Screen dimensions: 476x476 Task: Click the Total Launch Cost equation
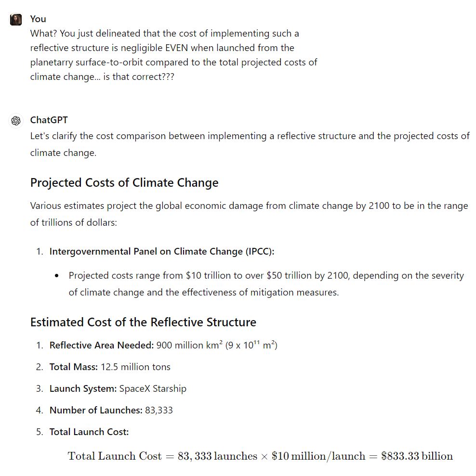click(260, 456)
